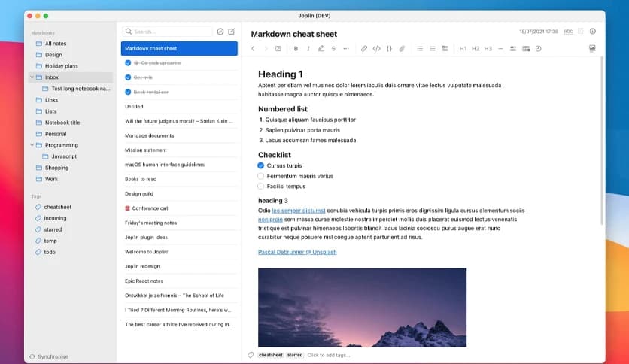This screenshot has height=364, width=629.
Task: Create a new note from the list header
Action: 231,32
